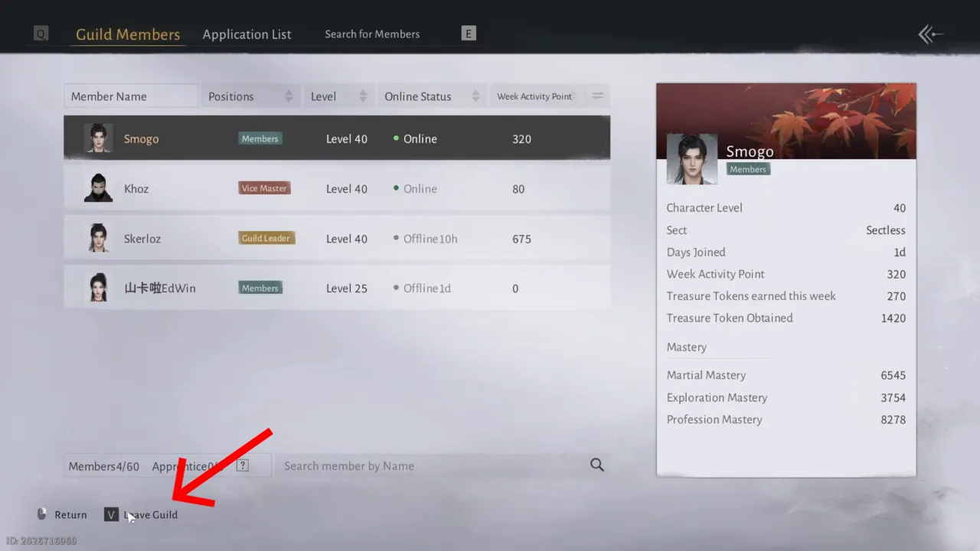The width and height of the screenshot is (980, 551).
Task: Open the Positions sorting dropdown
Action: click(x=250, y=96)
